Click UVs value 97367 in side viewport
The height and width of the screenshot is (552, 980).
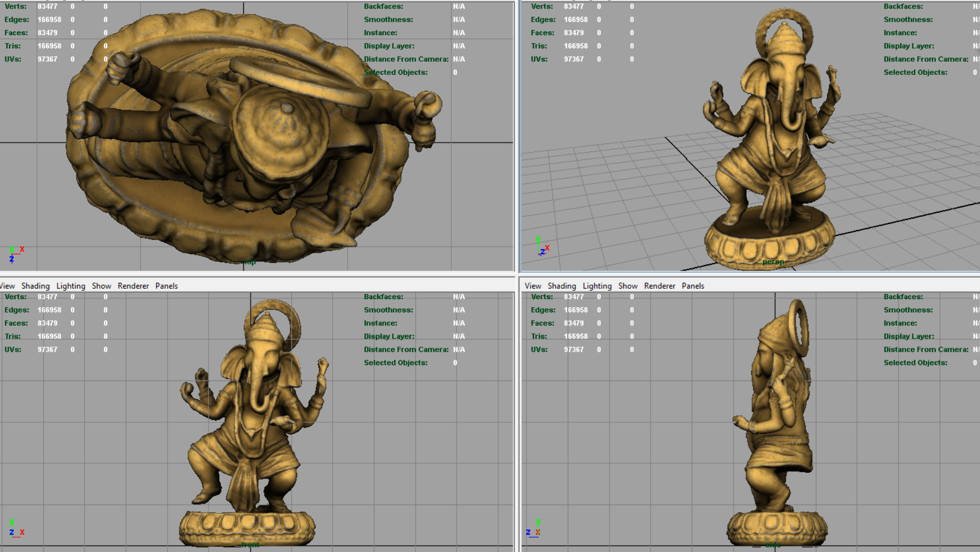click(574, 349)
